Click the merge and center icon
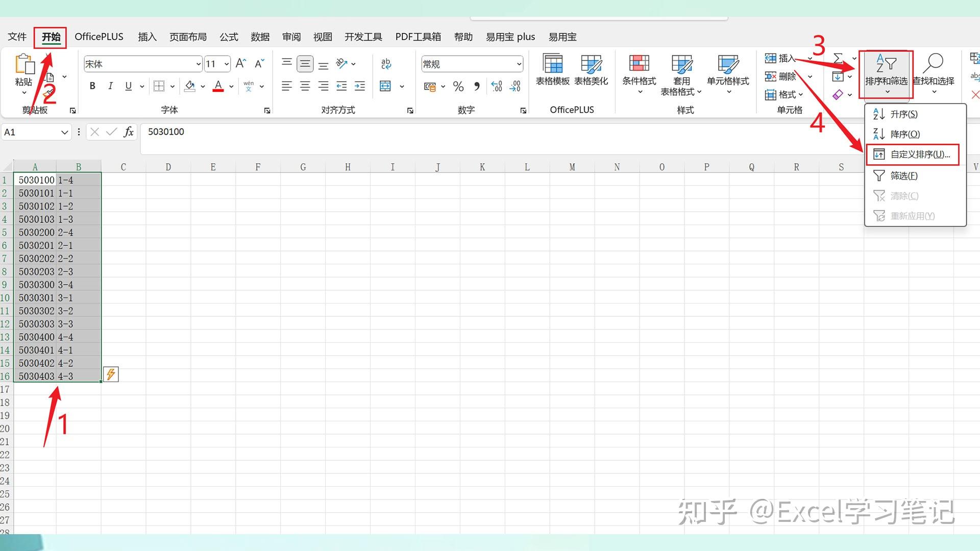This screenshot has height=551, width=980. (385, 86)
